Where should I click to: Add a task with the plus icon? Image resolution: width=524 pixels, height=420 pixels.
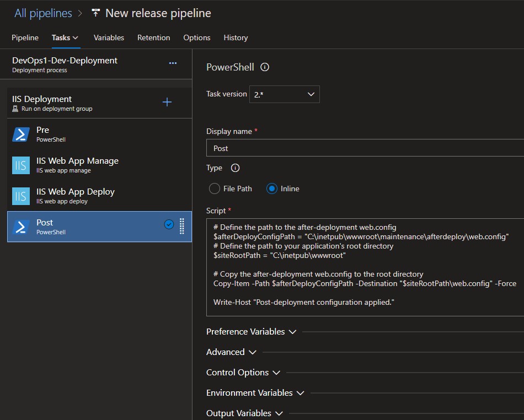(x=167, y=102)
